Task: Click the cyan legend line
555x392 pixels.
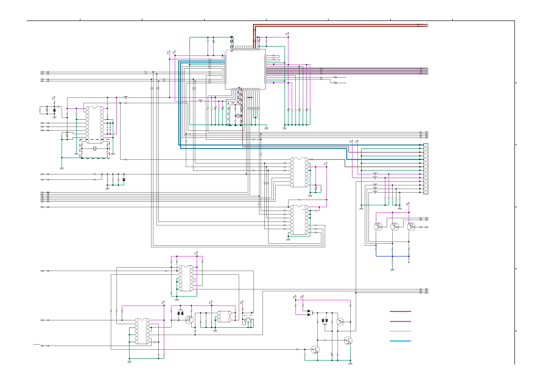Action: click(400, 341)
